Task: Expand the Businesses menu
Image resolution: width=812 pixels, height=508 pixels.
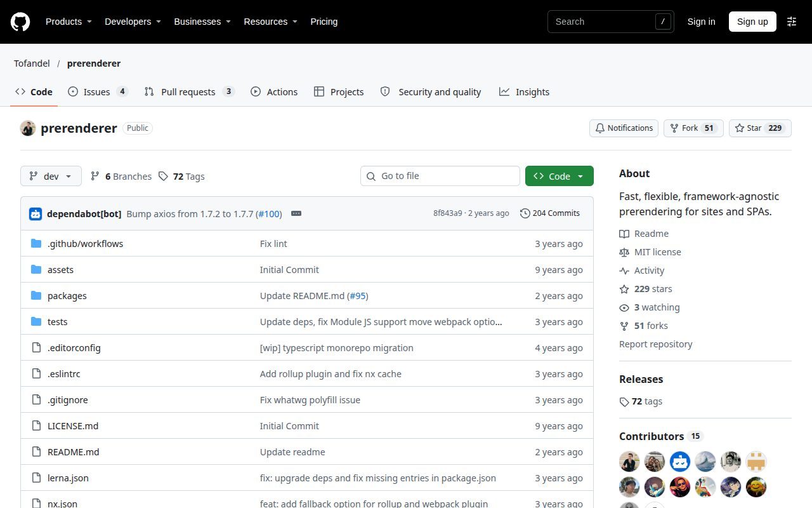Action: click(x=202, y=22)
